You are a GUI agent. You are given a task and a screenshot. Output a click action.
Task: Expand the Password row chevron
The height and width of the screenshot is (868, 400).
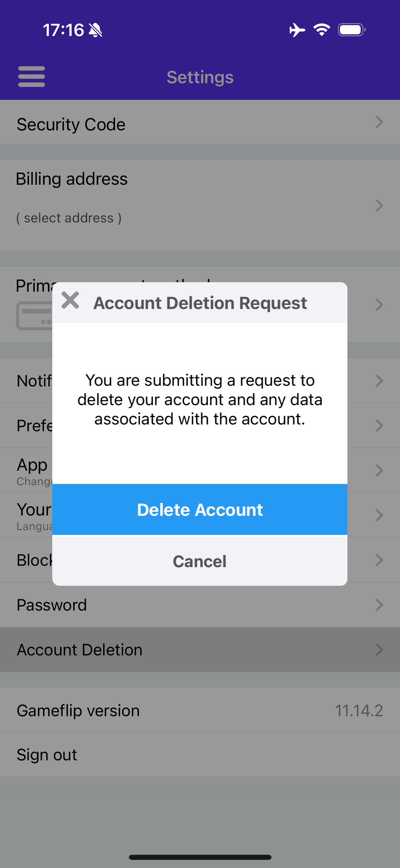[x=379, y=605]
